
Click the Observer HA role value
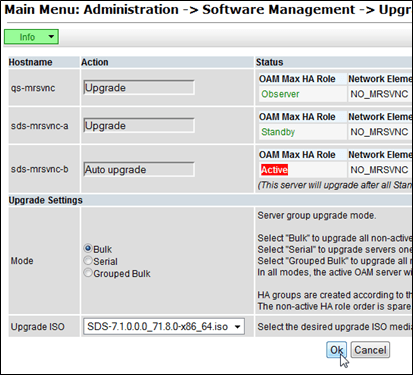(280, 94)
